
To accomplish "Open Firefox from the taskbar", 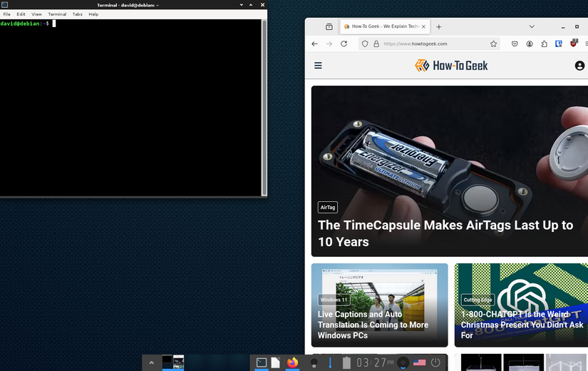I will (292, 362).
